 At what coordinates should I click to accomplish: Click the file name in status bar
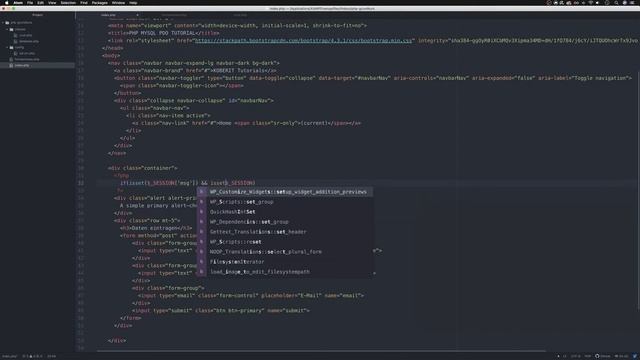(9, 356)
